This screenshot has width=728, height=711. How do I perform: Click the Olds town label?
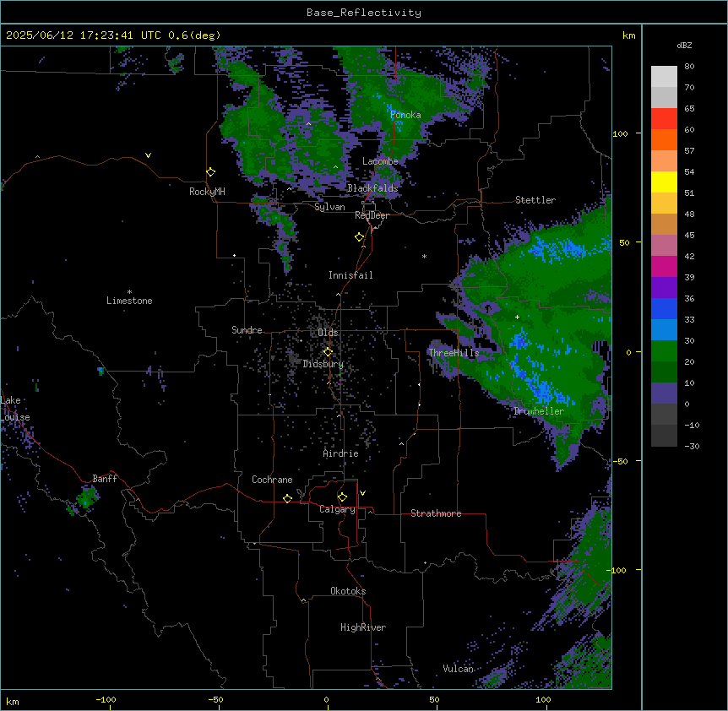click(x=328, y=333)
